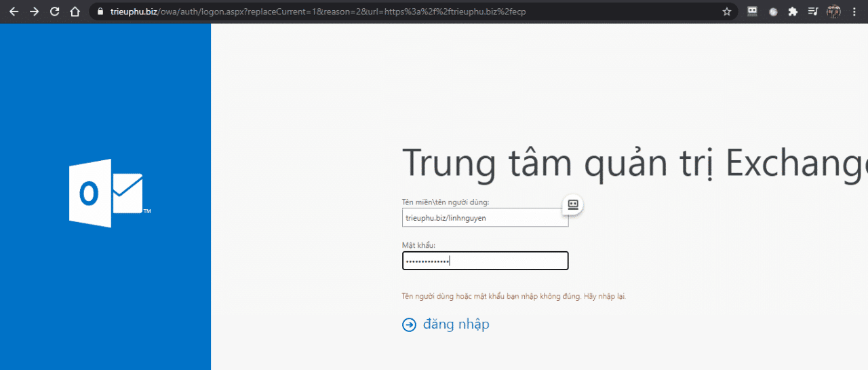View site info via the padlock icon

[100, 12]
